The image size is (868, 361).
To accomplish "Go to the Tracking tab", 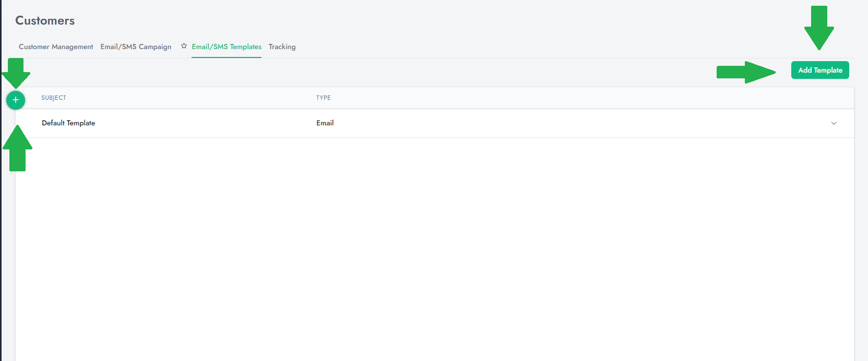I will [x=282, y=46].
